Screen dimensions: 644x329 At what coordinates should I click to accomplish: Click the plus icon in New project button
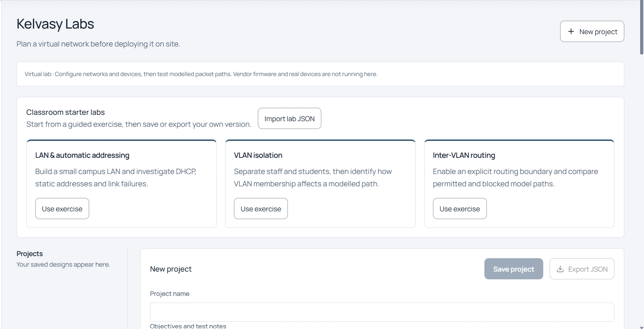click(571, 31)
